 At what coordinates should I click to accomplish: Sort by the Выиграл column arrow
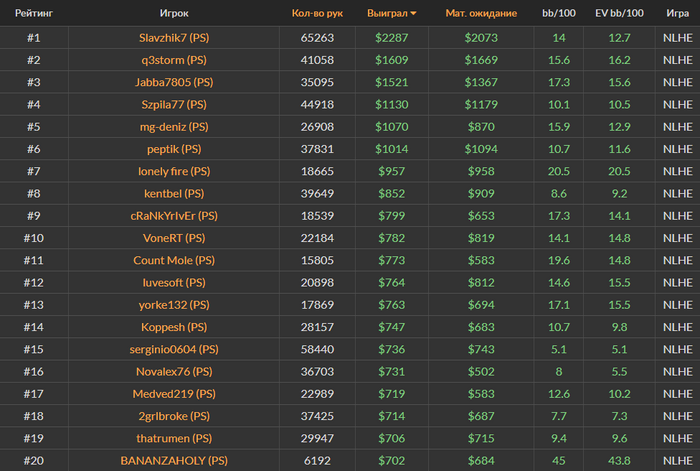click(413, 13)
